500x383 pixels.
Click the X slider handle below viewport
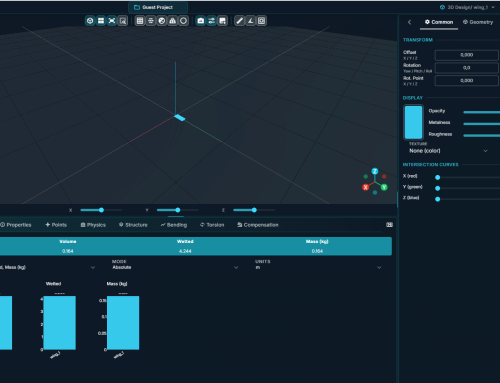(x=101, y=210)
